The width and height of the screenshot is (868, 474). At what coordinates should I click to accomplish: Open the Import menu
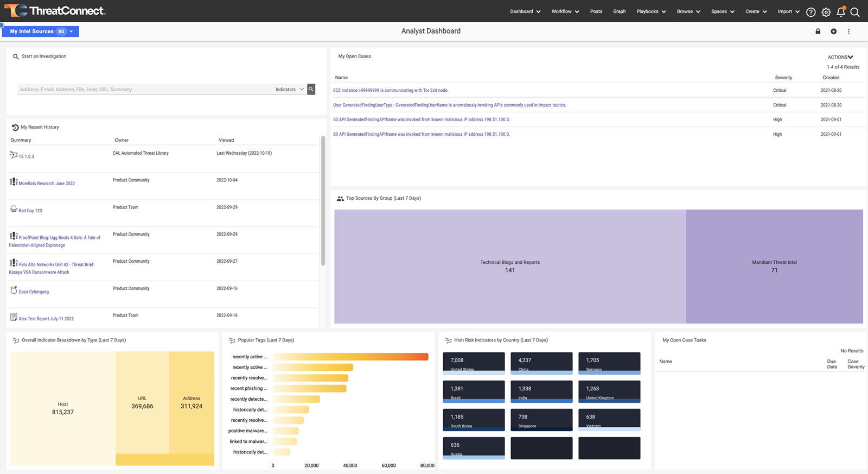pyautogui.click(x=788, y=11)
